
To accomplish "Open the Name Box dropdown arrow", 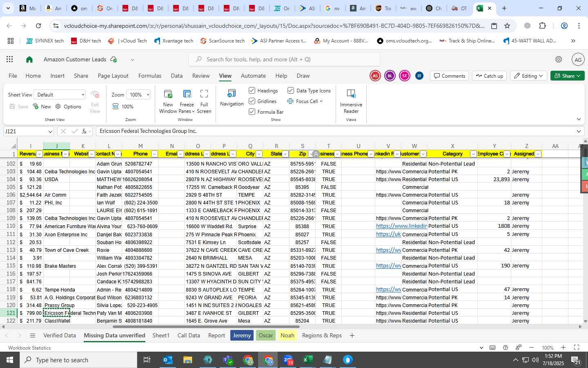I will 50,132.
